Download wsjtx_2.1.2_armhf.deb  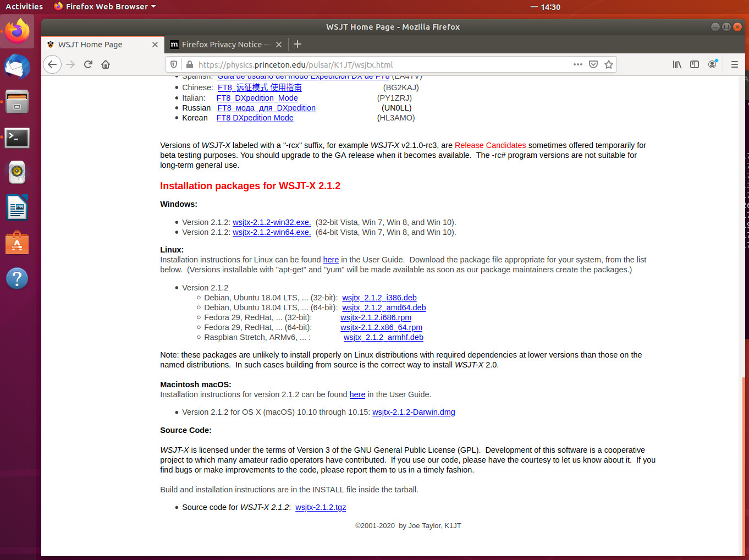pyautogui.click(x=383, y=337)
